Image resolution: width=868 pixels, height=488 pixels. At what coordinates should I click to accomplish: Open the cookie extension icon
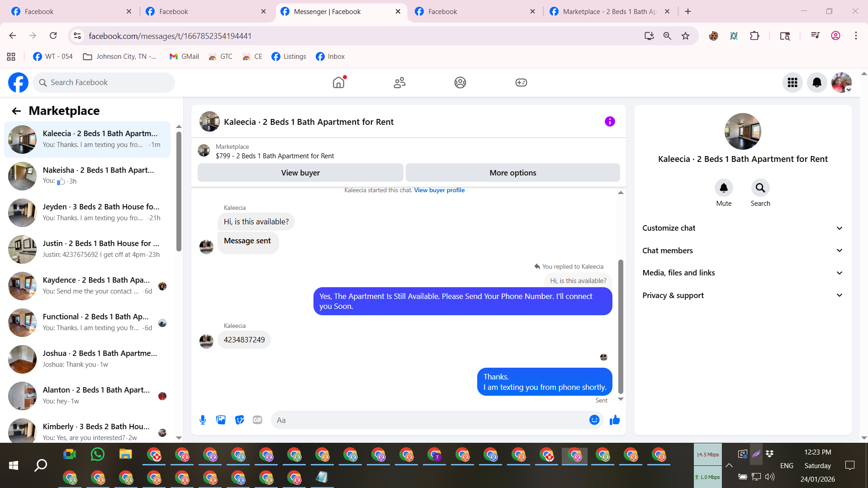coord(713,36)
